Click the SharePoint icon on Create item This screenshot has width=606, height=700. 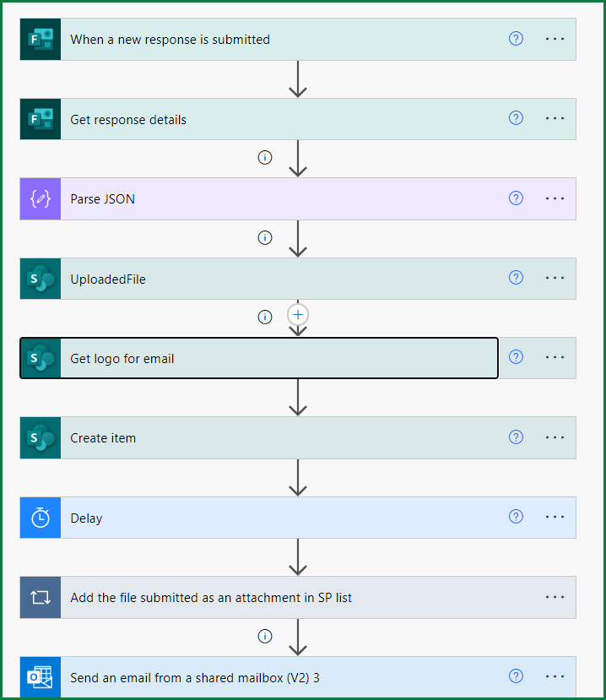40,437
